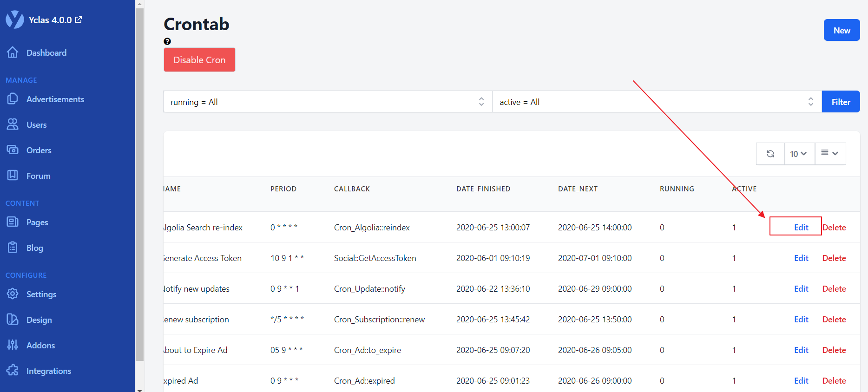Click the Orders sidebar icon
868x392 pixels.
[13, 150]
